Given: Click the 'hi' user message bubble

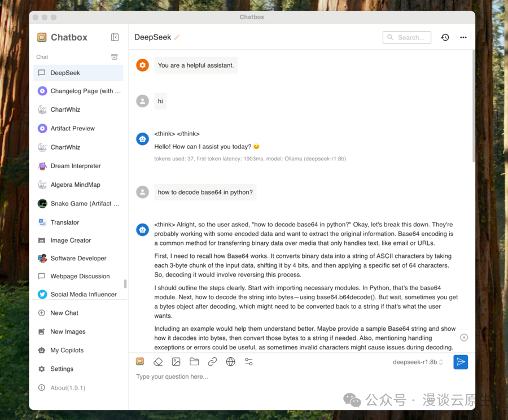Looking at the screenshot, I should [x=160, y=101].
